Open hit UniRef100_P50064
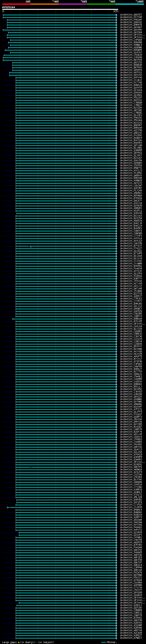This screenshot has height=644, width=146. click(131, 120)
